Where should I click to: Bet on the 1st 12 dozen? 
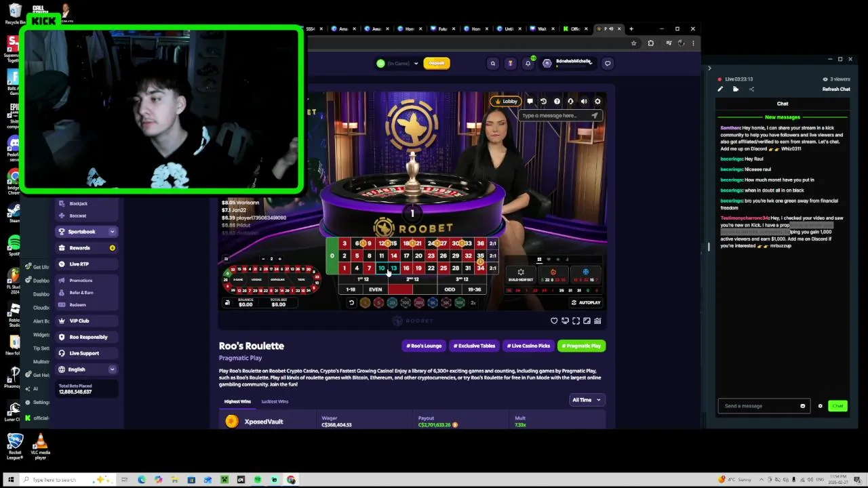363,279
